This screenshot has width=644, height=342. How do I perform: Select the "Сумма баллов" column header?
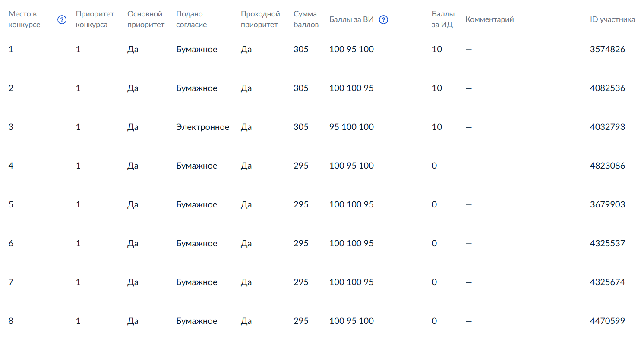pos(306,19)
